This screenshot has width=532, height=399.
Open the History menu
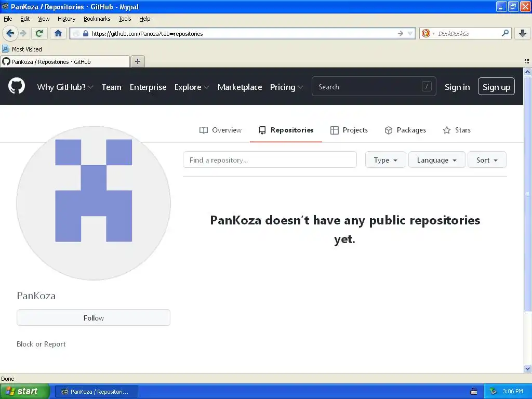tap(66, 19)
